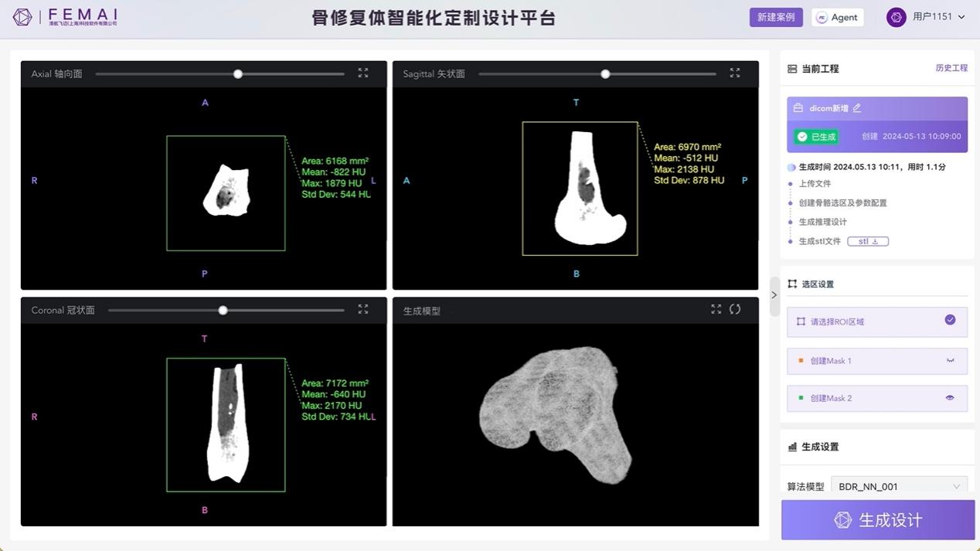The width and height of the screenshot is (980, 551).
Task: Expand the Axial view to fullscreen
Action: click(363, 73)
